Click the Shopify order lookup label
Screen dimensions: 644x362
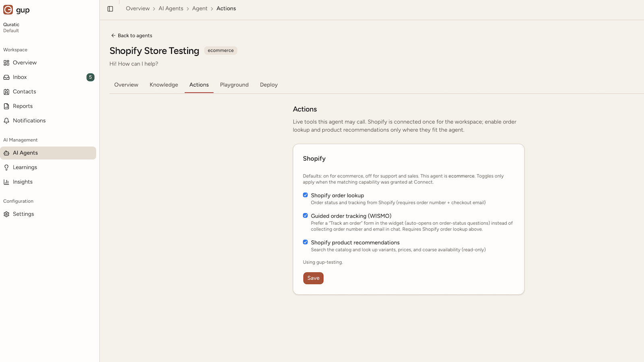tap(337, 195)
